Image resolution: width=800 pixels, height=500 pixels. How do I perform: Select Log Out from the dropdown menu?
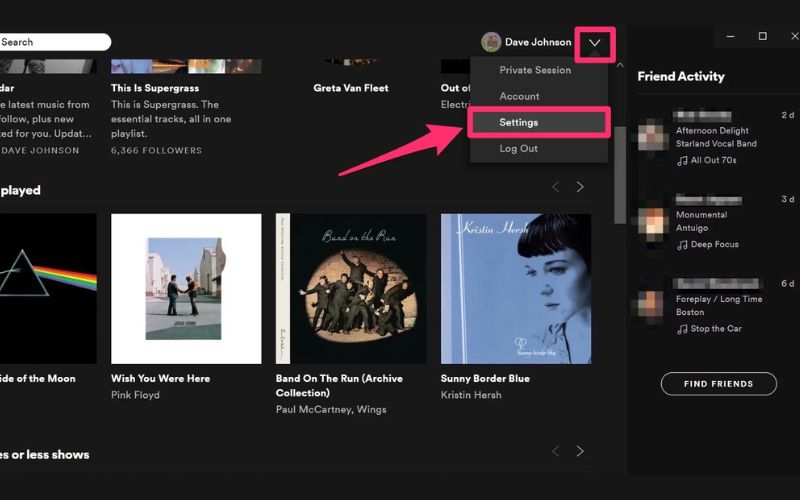pyautogui.click(x=518, y=148)
